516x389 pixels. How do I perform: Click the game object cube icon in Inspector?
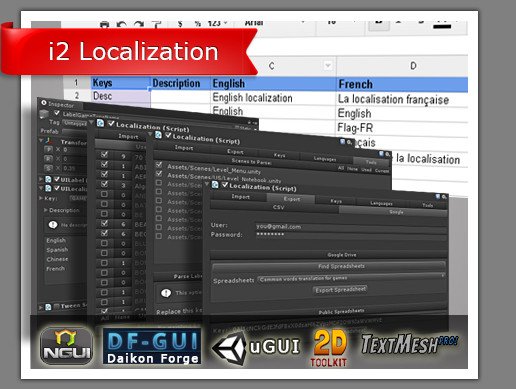tap(44, 114)
